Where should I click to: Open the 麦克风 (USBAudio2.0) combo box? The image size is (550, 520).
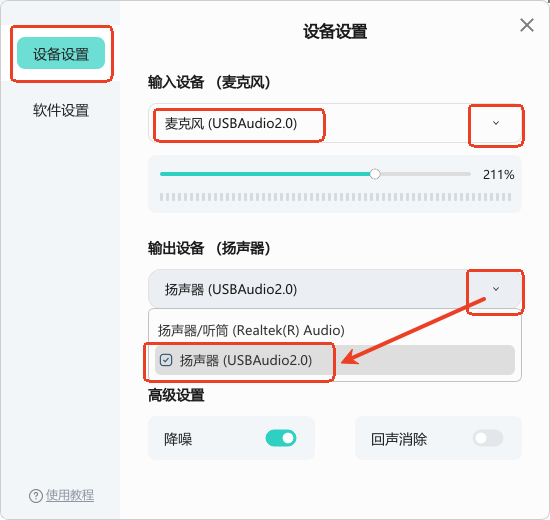click(x=335, y=123)
